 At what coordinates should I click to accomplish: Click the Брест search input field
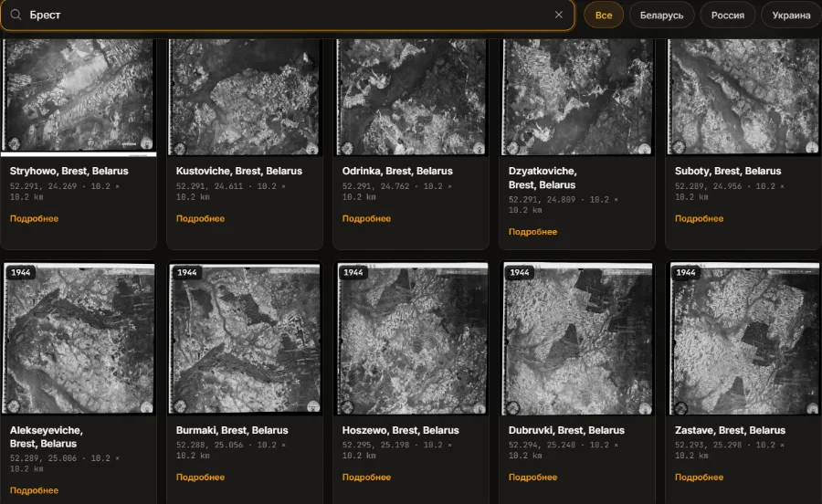point(288,15)
